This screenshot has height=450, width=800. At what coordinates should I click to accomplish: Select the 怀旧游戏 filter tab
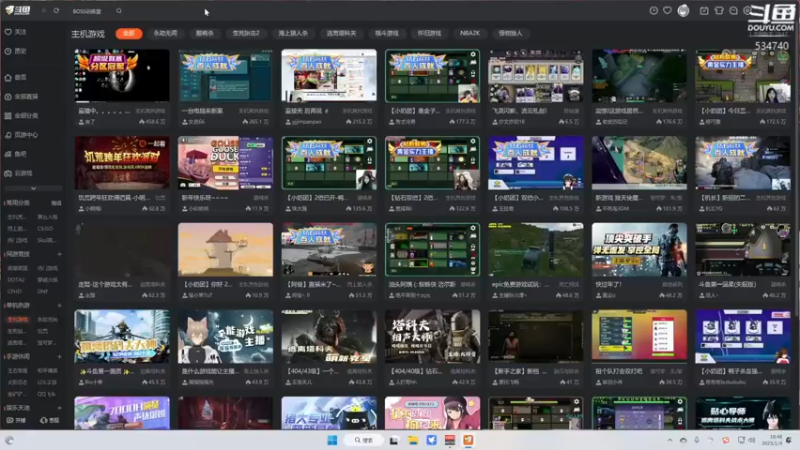point(429,33)
